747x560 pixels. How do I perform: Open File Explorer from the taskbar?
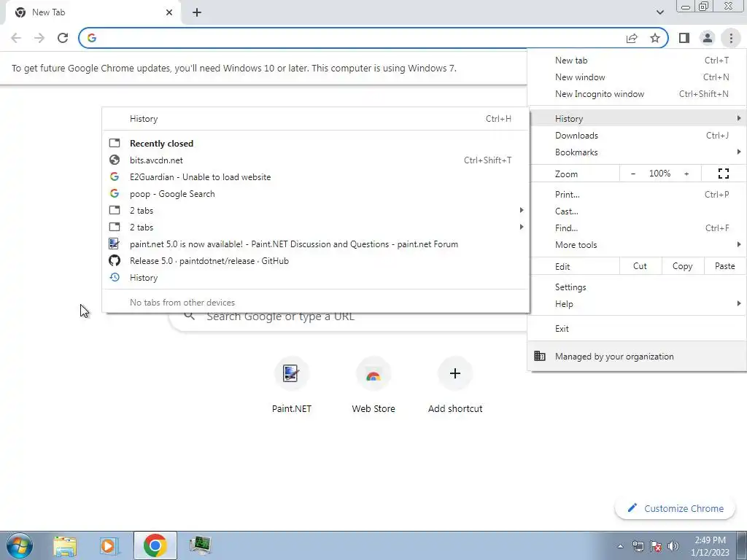pyautogui.click(x=64, y=545)
